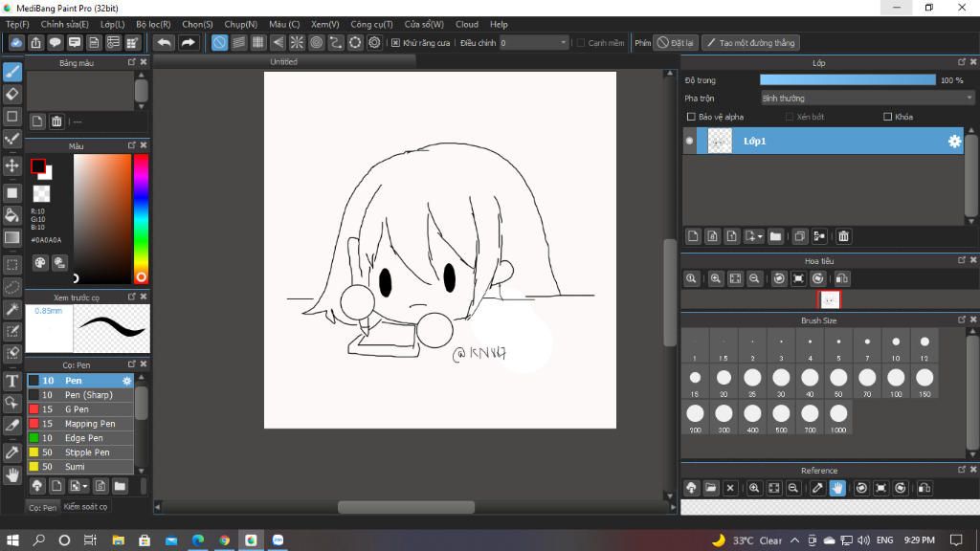Select the Magic Wand tool
980x551 pixels.
(11, 309)
